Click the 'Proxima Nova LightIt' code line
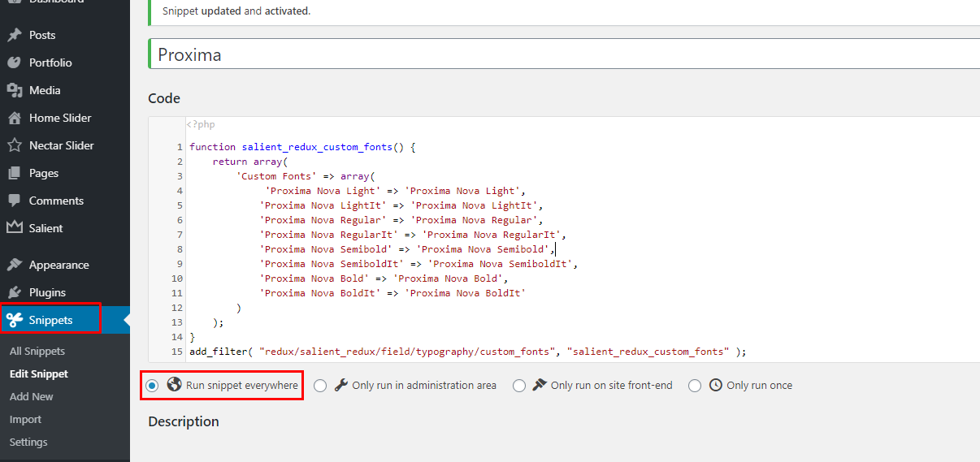980x462 pixels. point(401,205)
